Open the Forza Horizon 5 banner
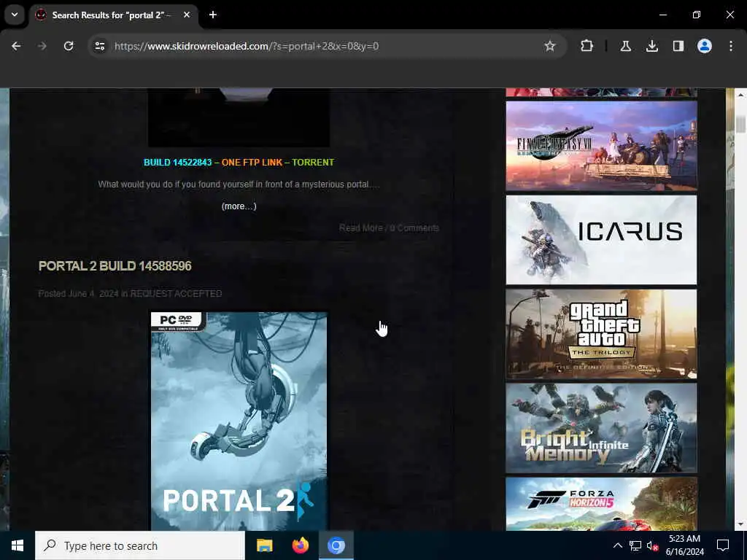 (x=601, y=505)
